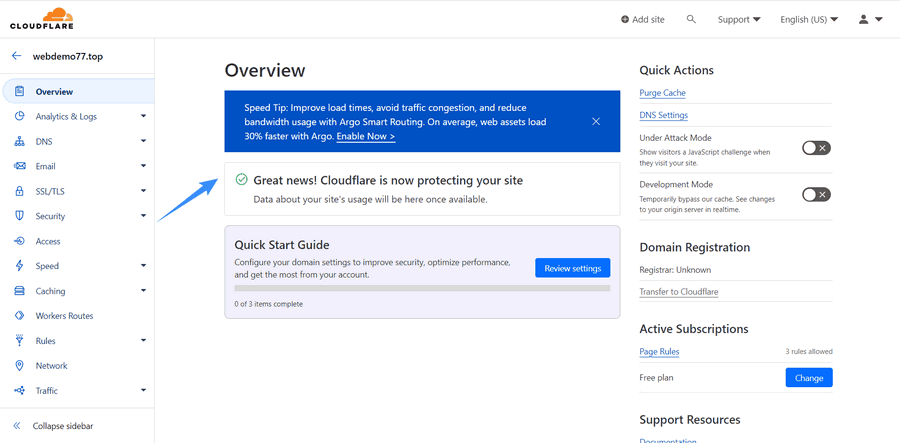This screenshot has width=900, height=443.
Task: Click the '0 of 3 items complete' text
Action: [x=268, y=304]
